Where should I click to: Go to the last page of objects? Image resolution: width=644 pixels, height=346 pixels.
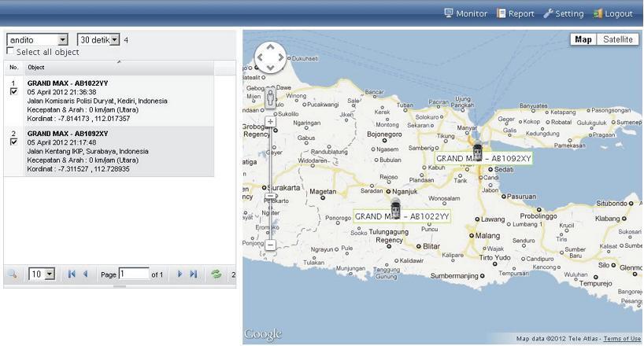pyautogui.click(x=194, y=274)
